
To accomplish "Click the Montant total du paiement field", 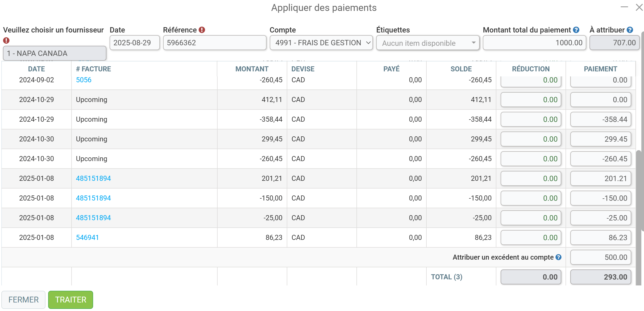I will pos(534,43).
